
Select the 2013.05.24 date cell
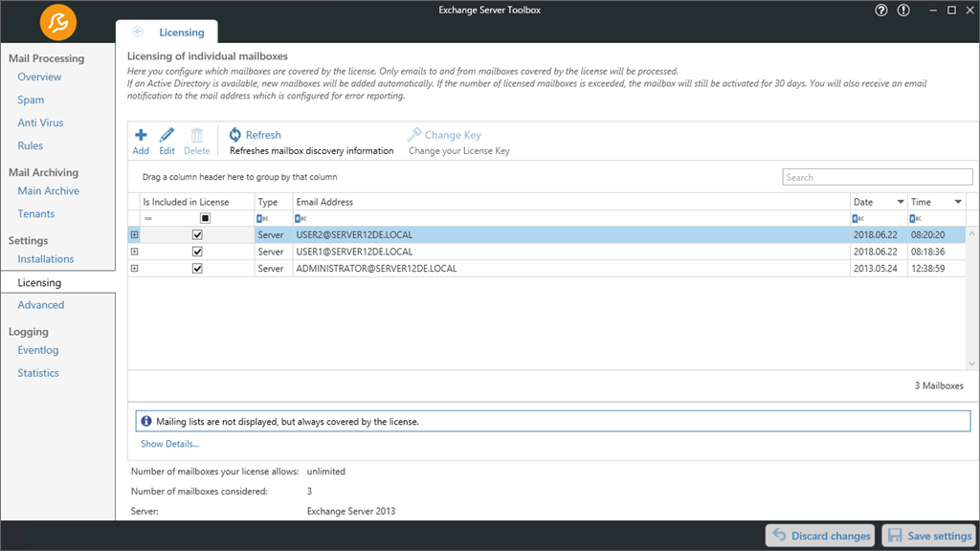(x=879, y=269)
